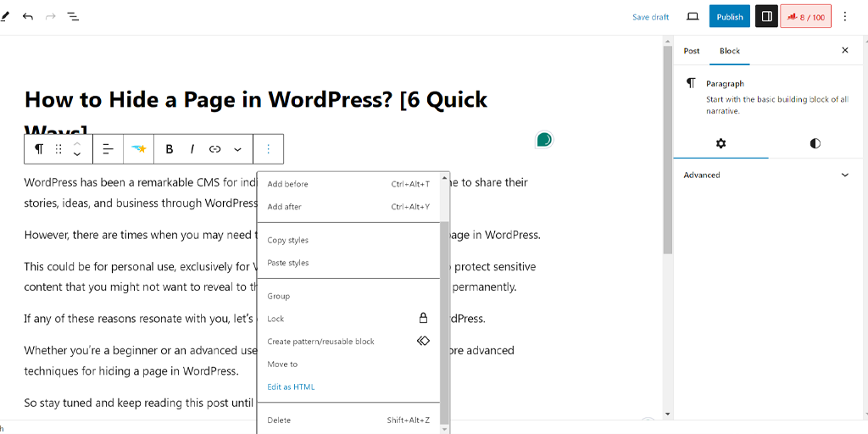Click the Redo arrow icon
This screenshot has height=434, width=868.
50,17
